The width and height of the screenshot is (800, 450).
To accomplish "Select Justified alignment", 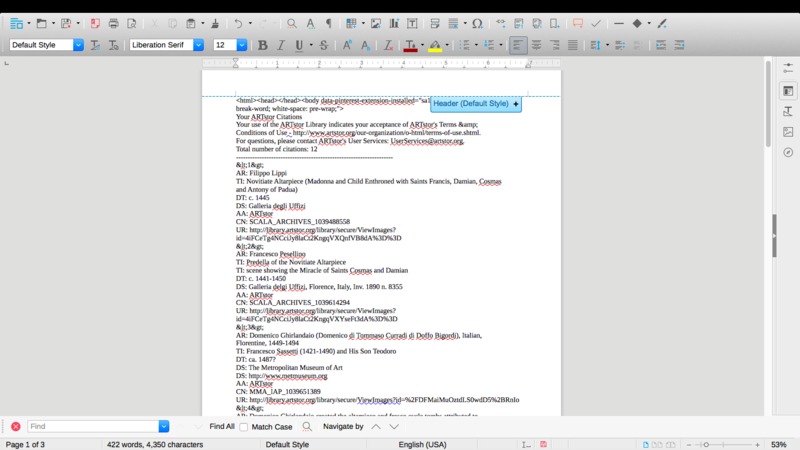I will [x=573, y=45].
